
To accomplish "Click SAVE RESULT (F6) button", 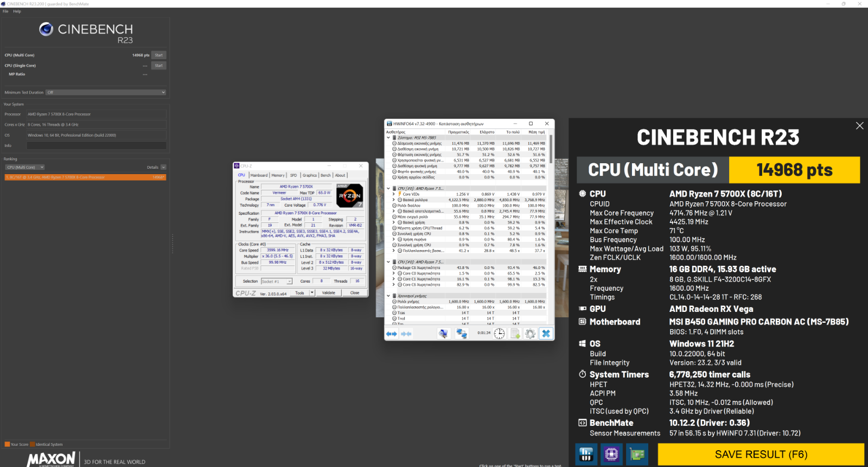I will 761,455.
